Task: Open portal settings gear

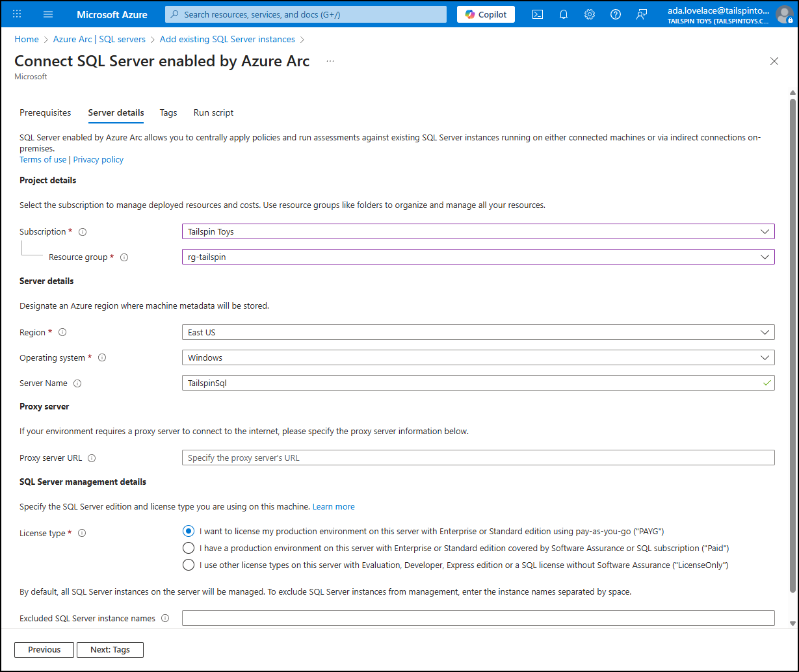Action: pyautogui.click(x=590, y=14)
